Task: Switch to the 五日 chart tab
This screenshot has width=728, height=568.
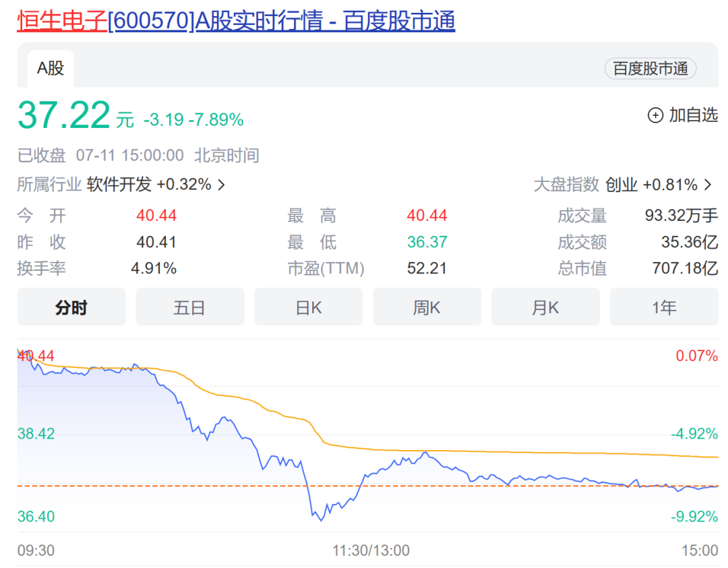Action: tap(189, 307)
